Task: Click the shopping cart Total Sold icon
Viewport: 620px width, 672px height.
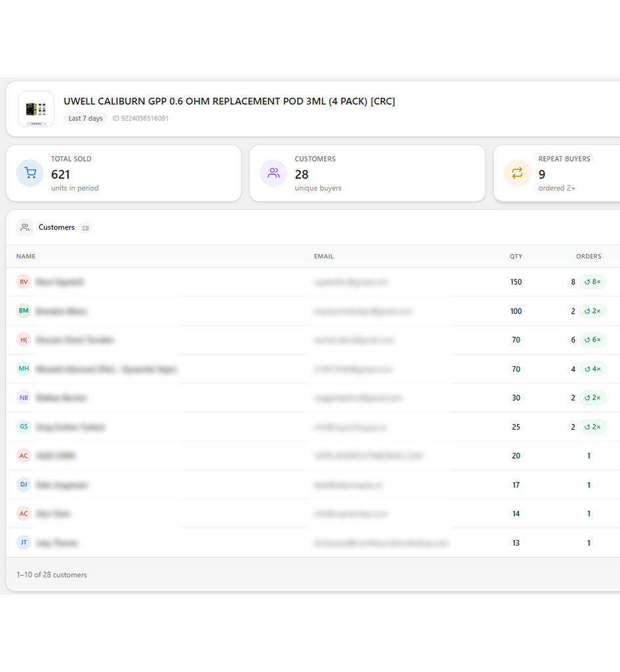Action: [x=30, y=173]
